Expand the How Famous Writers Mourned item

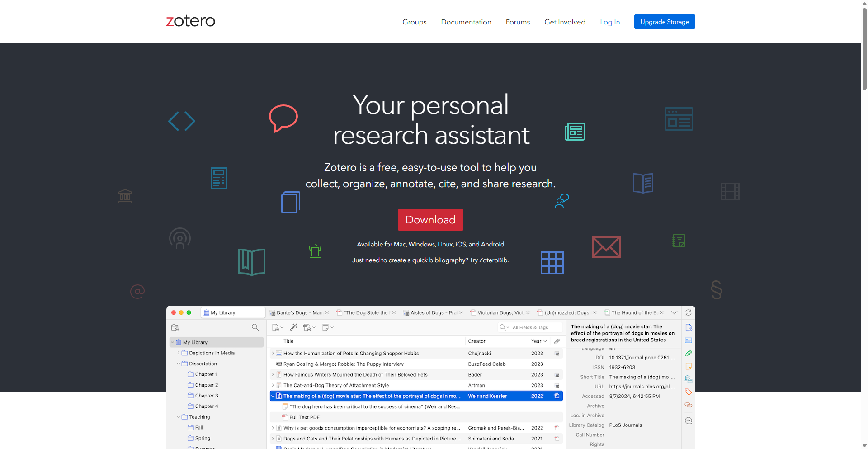[x=273, y=375]
